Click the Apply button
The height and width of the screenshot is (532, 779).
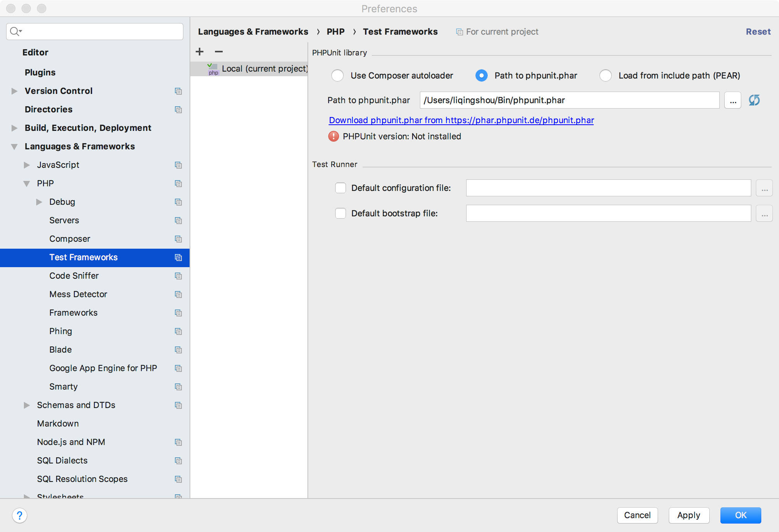coord(688,515)
